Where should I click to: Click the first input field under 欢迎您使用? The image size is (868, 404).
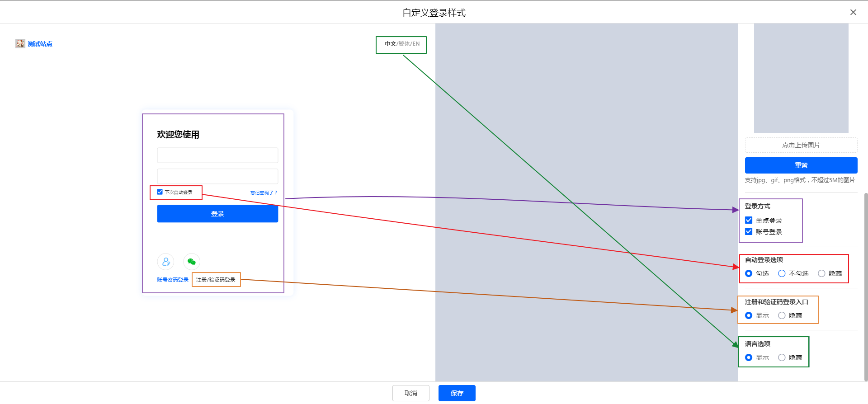coord(217,155)
